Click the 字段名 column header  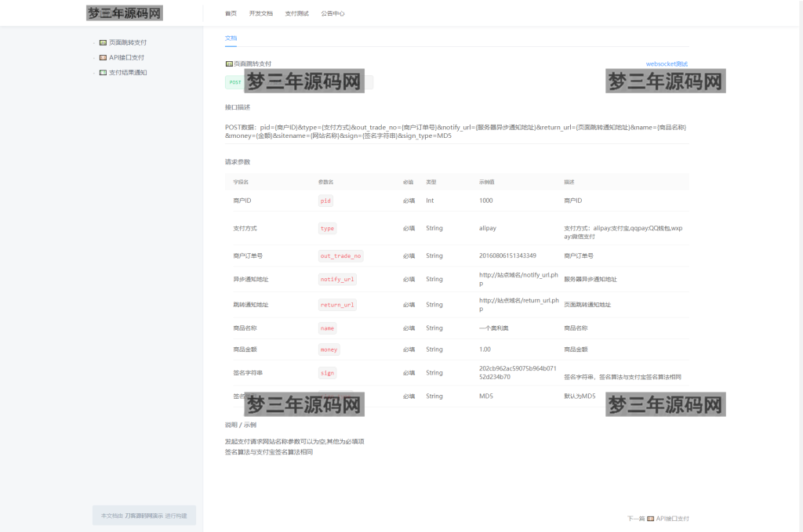pyautogui.click(x=241, y=182)
